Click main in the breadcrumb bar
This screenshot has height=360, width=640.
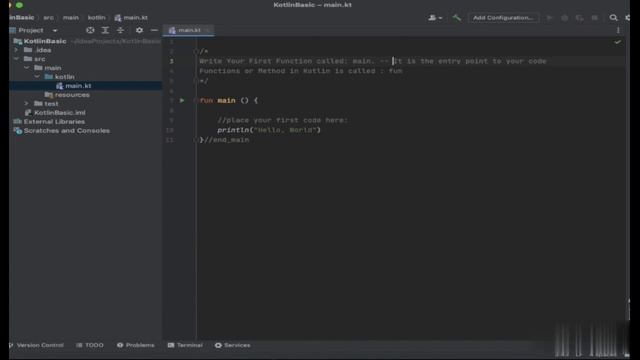[71, 18]
